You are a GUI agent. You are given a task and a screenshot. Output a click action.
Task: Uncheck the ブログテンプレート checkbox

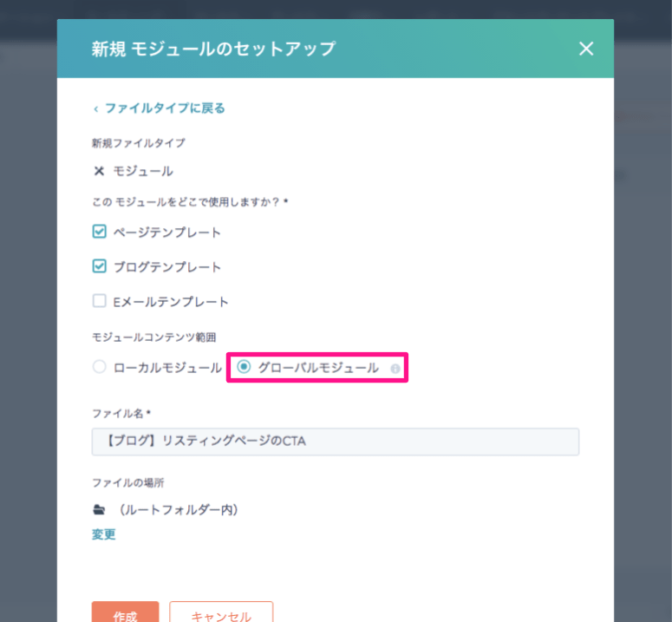click(x=99, y=266)
